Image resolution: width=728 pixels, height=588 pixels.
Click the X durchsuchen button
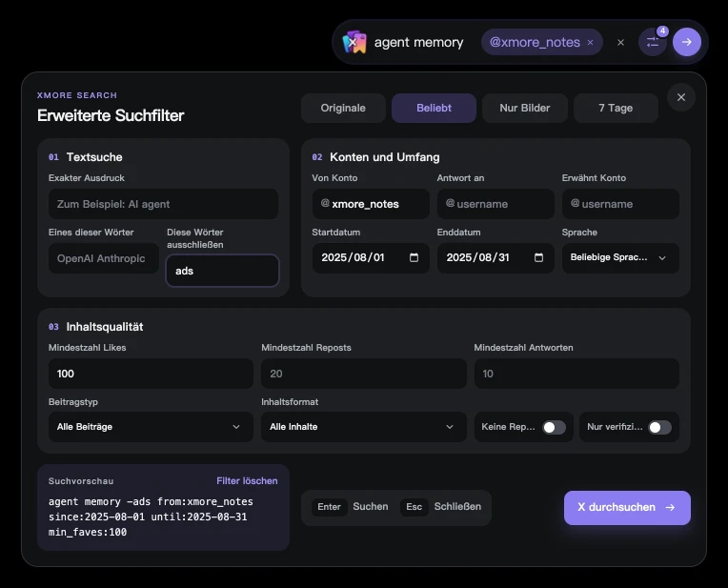pos(627,508)
